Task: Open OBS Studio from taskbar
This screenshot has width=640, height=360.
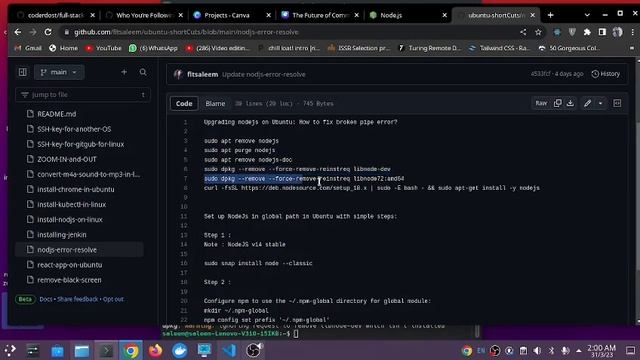Action: pyautogui.click(x=254, y=351)
